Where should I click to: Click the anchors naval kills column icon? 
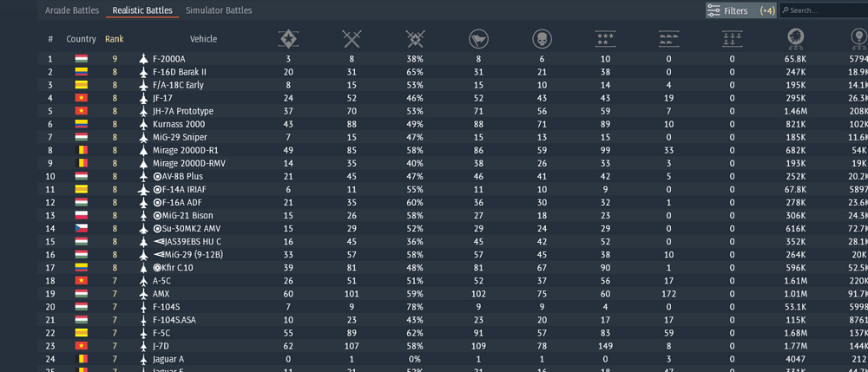coord(732,38)
